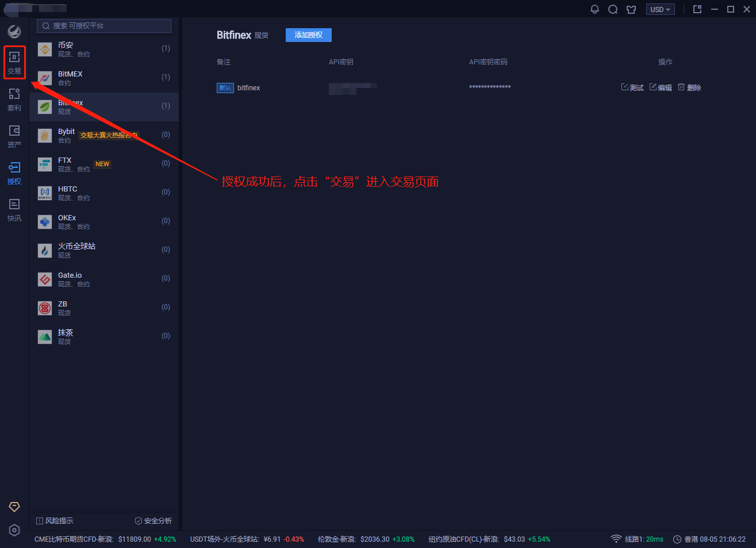Open 风险提示 risk notice link
Screen dimensions: 756x548
(55, 521)
